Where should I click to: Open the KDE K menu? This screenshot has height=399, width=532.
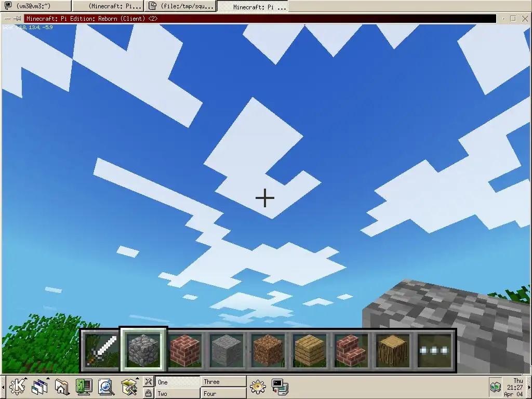click(x=17, y=387)
